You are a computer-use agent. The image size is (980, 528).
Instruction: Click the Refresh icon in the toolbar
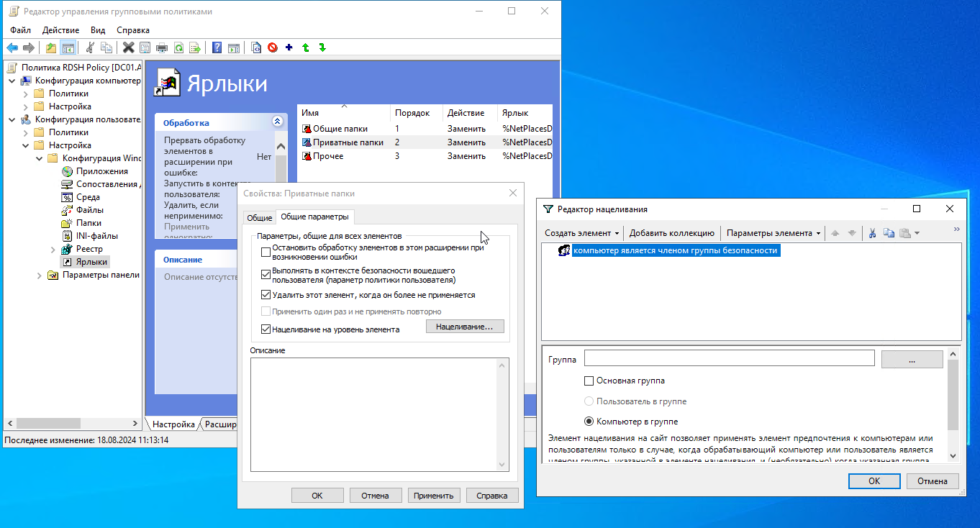pos(178,47)
